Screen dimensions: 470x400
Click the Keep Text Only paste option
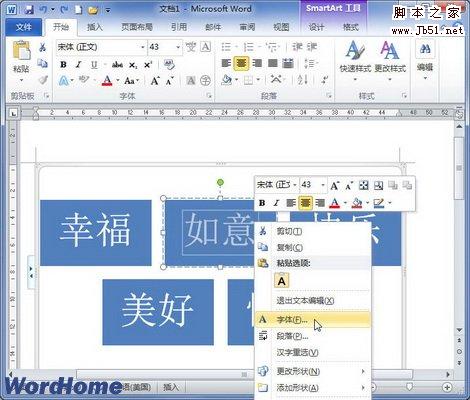coord(282,281)
